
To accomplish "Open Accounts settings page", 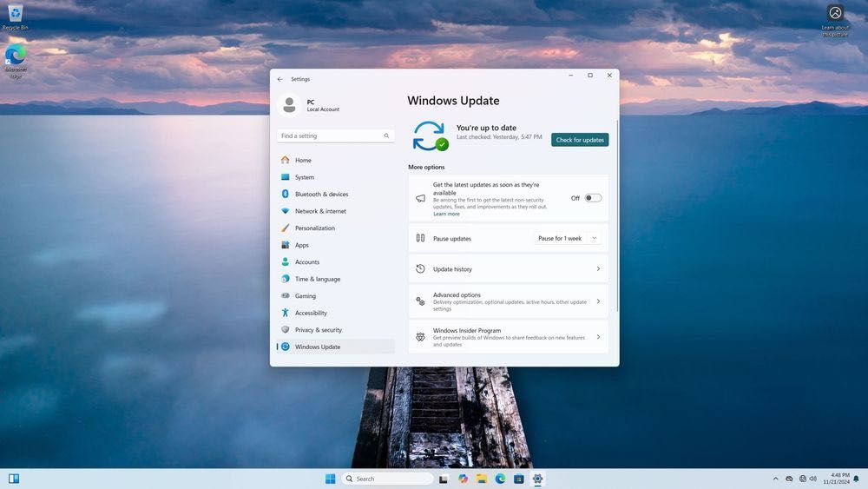I will click(335, 262).
